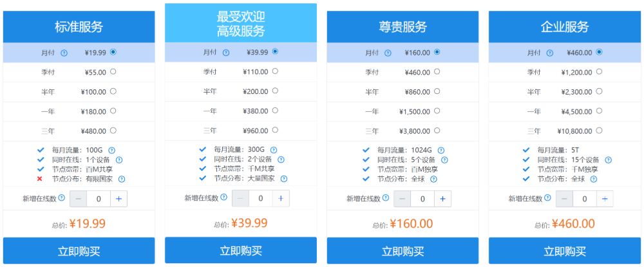Select the 季付 ¥55.00 radio option
The width and height of the screenshot is (644, 267).
pyautogui.click(x=113, y=72)
